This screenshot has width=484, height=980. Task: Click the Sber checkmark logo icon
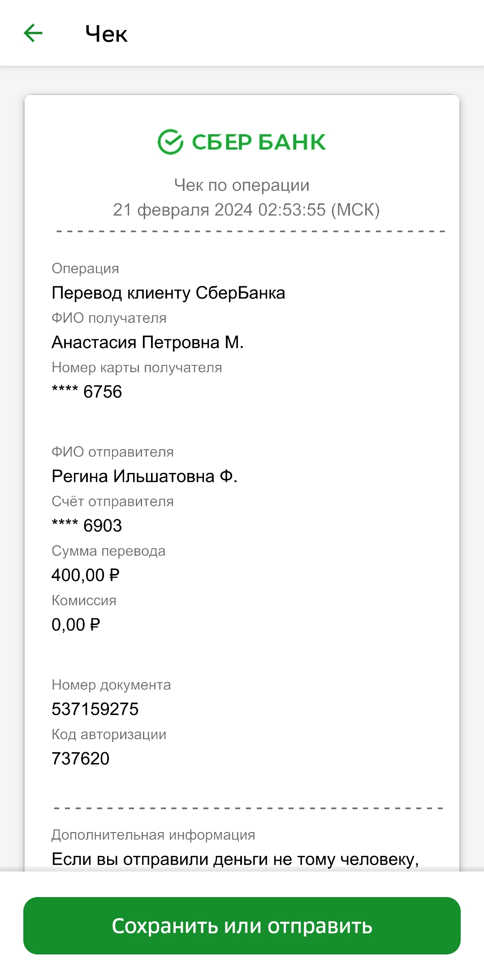(x=170, y=142)
